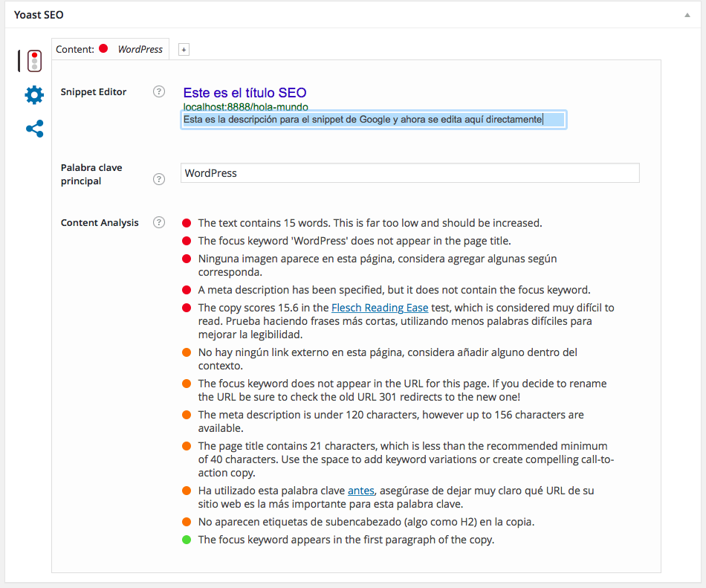The height and width of the screenshot is (588, 706).
Task: Edit the snippet title 'Este es el título SEO'
Action: click(244, 93)
